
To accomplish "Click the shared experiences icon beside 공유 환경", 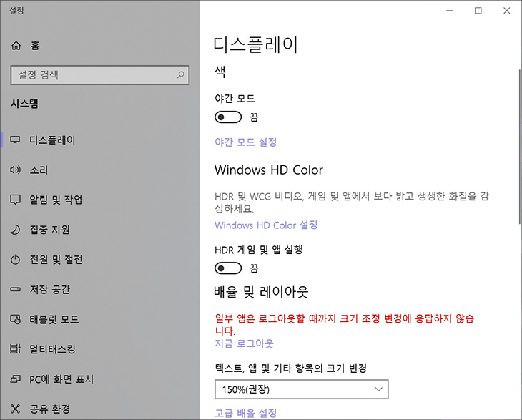I will [x=15, y=409].
